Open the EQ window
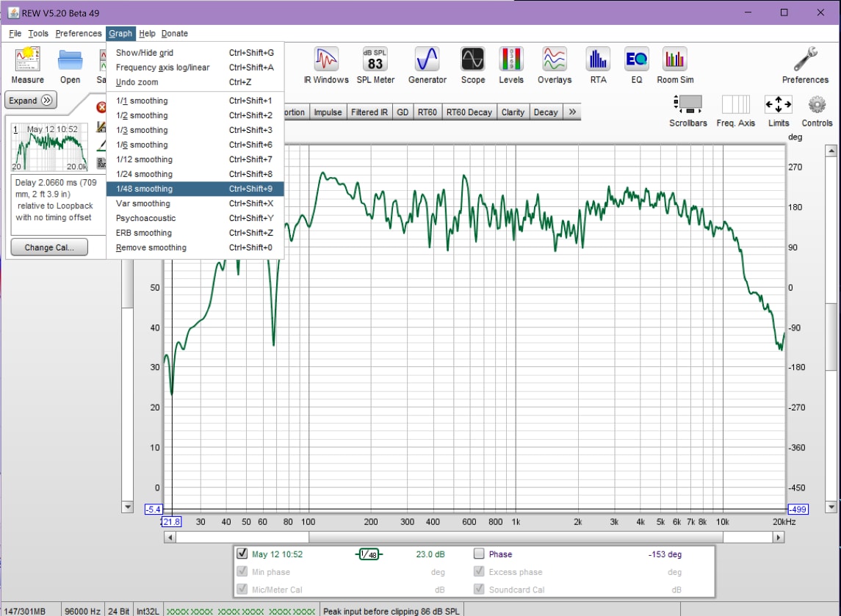This screenshot has width=841, height=616. click(636, 65)
